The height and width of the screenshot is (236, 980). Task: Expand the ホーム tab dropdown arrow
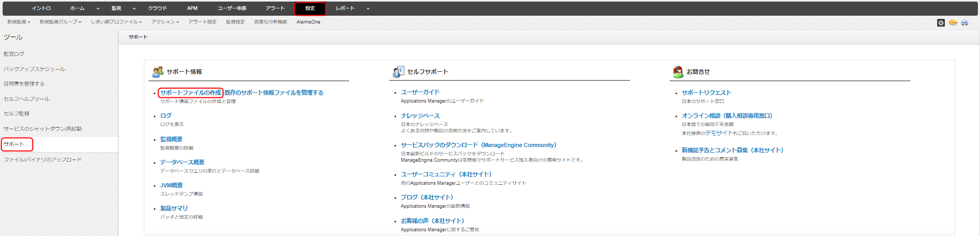pyautogui.click(x=98, y=8)
